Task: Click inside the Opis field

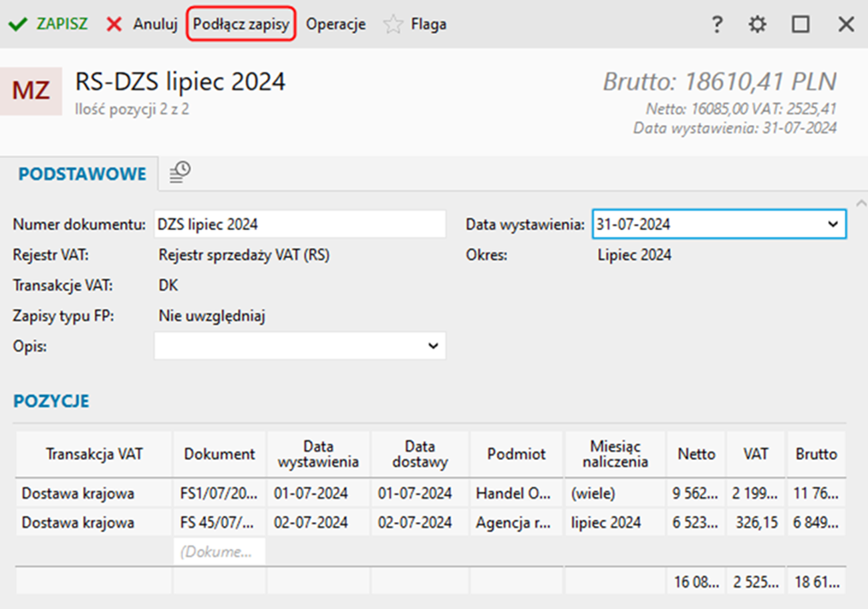Action: click(300, 346)
